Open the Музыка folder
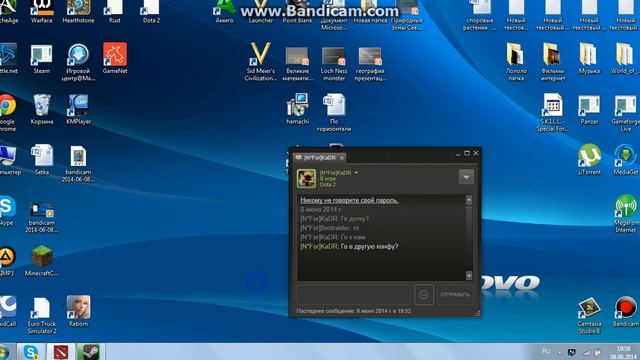640x360 pixels. (x=589, y=58)
